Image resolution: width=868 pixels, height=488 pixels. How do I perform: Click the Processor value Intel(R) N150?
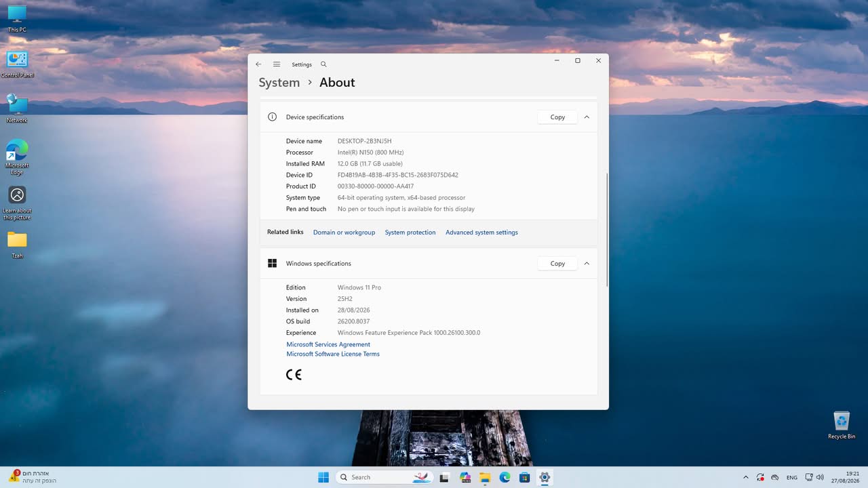370,152
